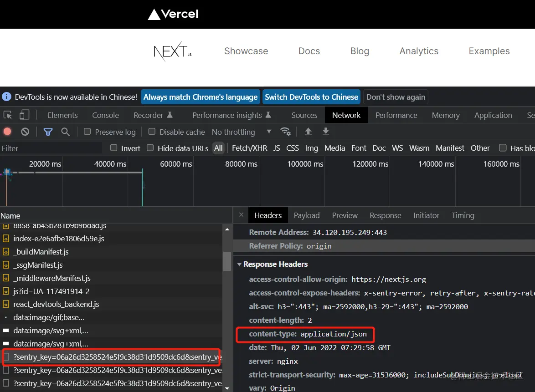Filter requests by JS type
The width and height of the screenshot is (535, 392).
(277, 148)
